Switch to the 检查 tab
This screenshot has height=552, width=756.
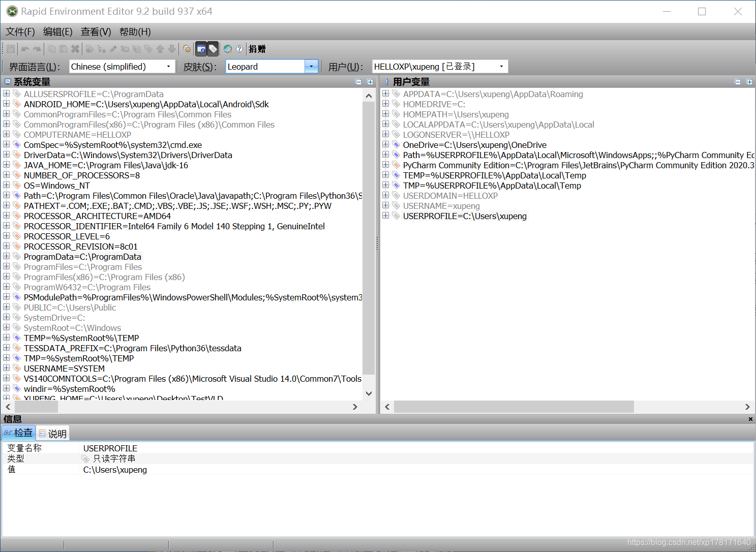tap(18, 433)
